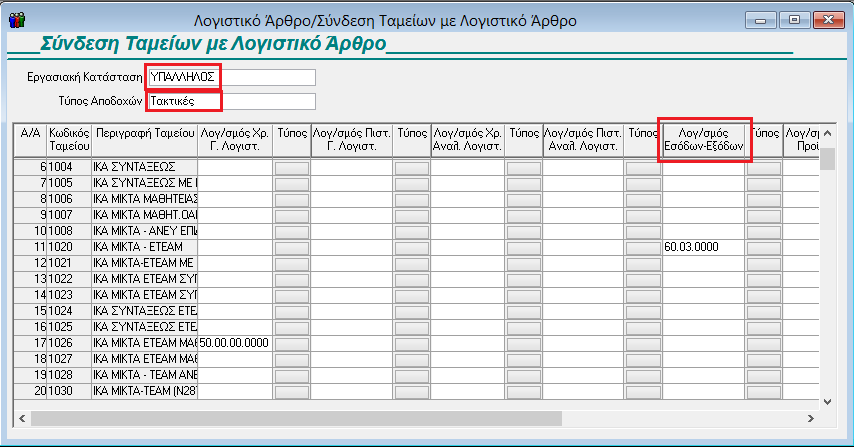The width and height of the screenshot is (854, 447).
Task: Click the Περιγραφή Ταμείου column header
Action: 145,139
